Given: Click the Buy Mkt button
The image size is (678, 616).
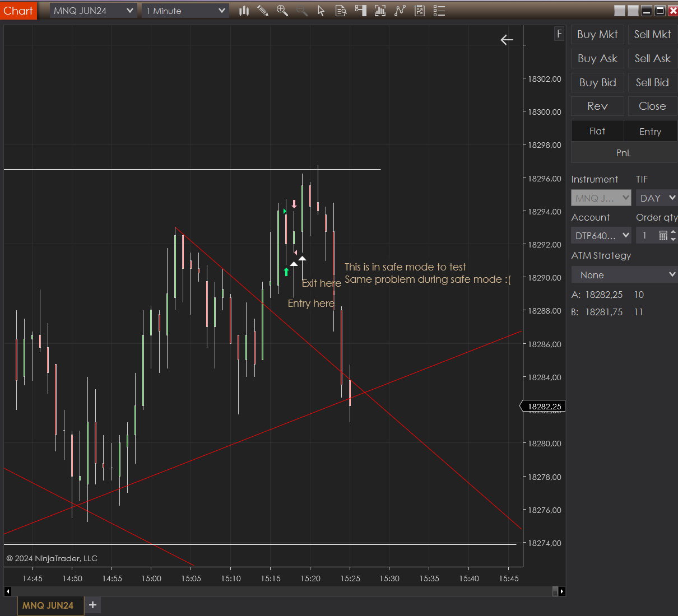Looking at the screenshot, I should click(597, 34).
